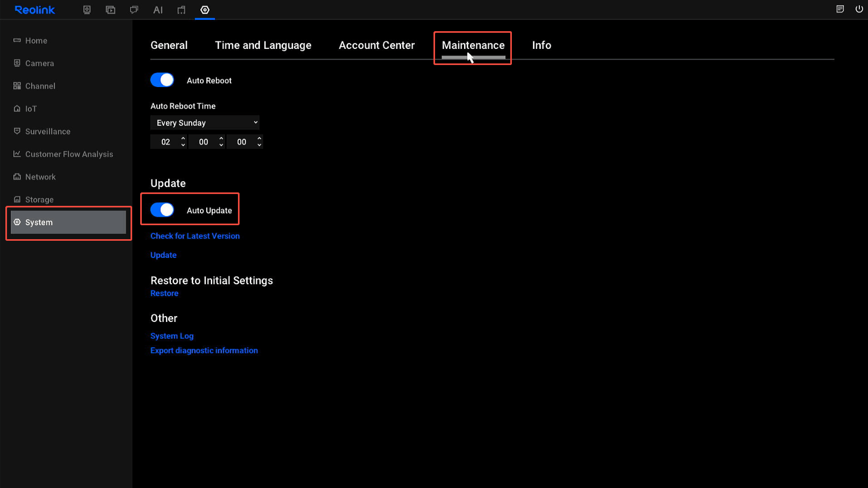Screen dimensions: 868x488
Task: Open the IoT sidebar section
Action: pos(31,109)
